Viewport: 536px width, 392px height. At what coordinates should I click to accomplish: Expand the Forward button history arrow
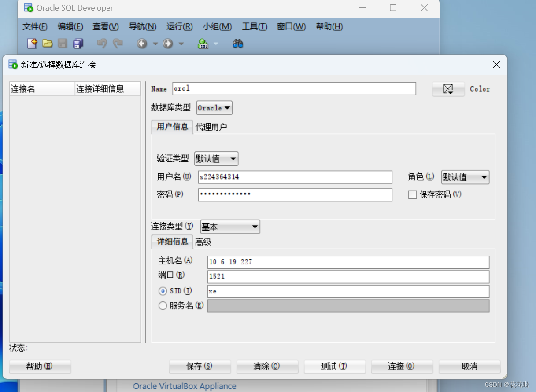pos(181,44)
